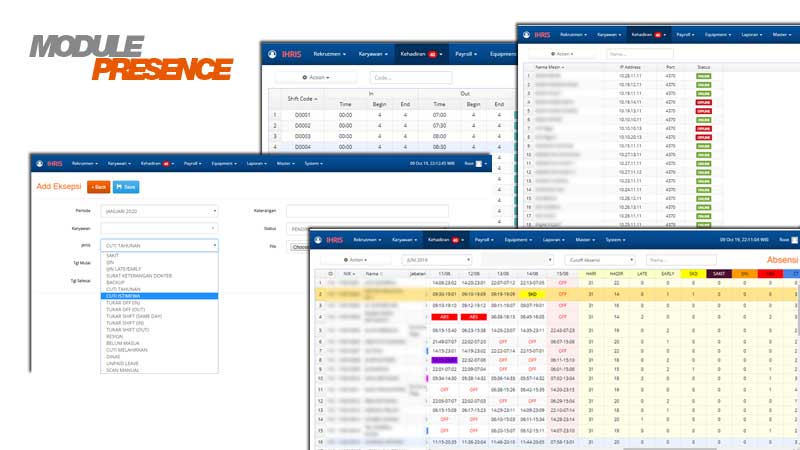Click the Kehadiran red badge in Add Eksepsi window
800x450 pixels.
[x=166, y=164]
